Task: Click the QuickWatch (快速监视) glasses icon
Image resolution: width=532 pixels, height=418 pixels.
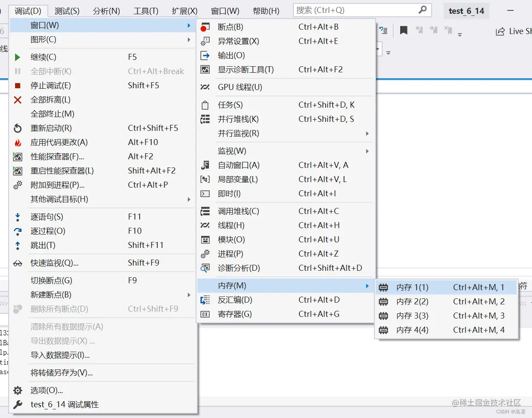Action: pos(18,263)
